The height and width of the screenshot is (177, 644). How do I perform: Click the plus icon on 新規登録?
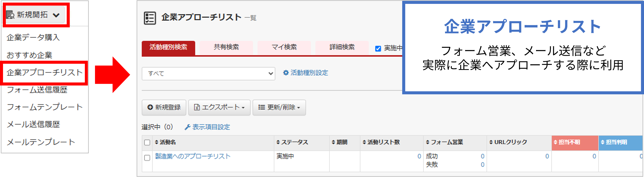click(x=150, y=107)
